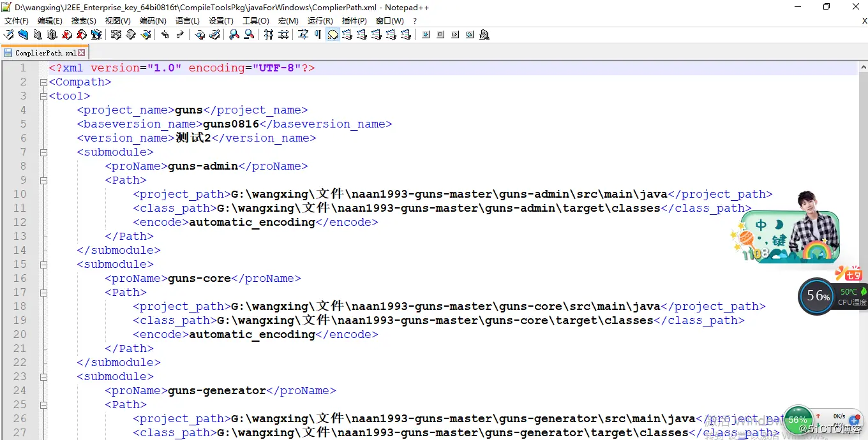Click the Cut toolbar icon
The image size is (868, 440).
click(116, 34)
